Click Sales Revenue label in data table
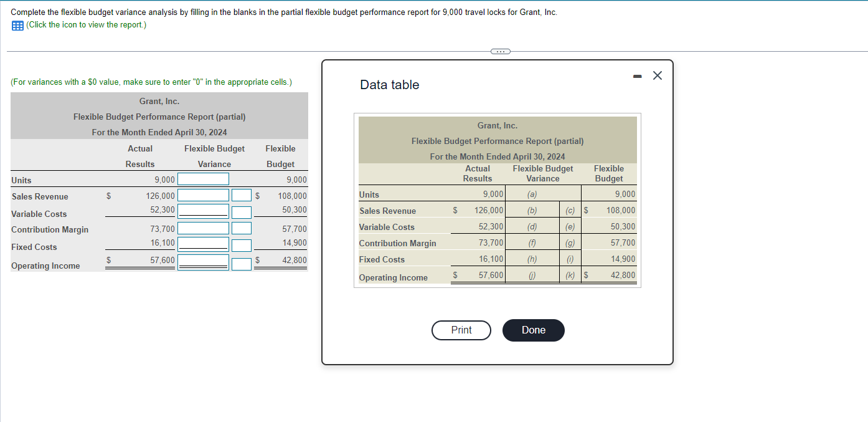This screenshot has height=422, width=868. pyautogui.click(x=387, y=211)
